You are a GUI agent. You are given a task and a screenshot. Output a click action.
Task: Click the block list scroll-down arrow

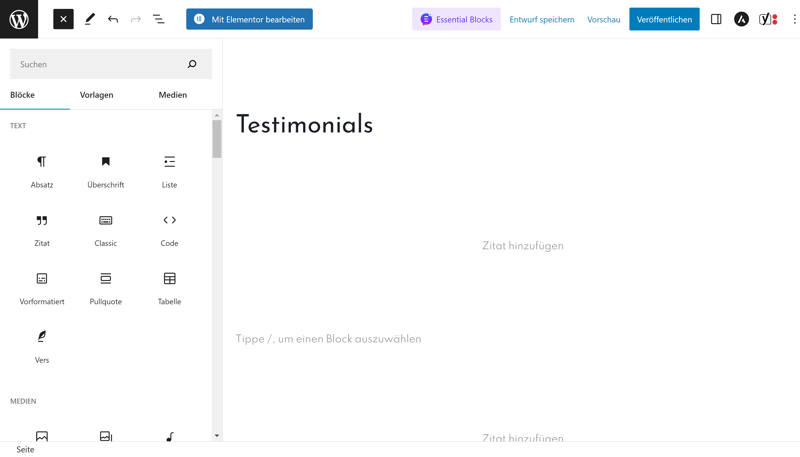217,436
